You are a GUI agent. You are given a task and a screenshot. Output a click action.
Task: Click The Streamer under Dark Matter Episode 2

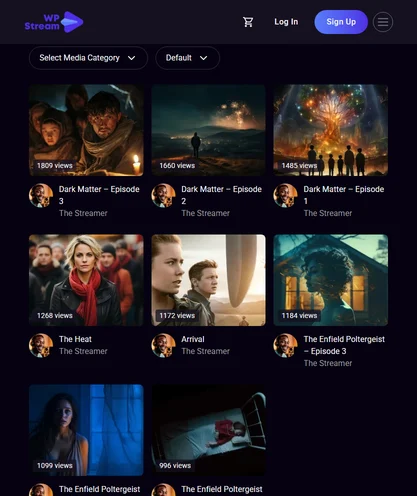tap(205, 213)
